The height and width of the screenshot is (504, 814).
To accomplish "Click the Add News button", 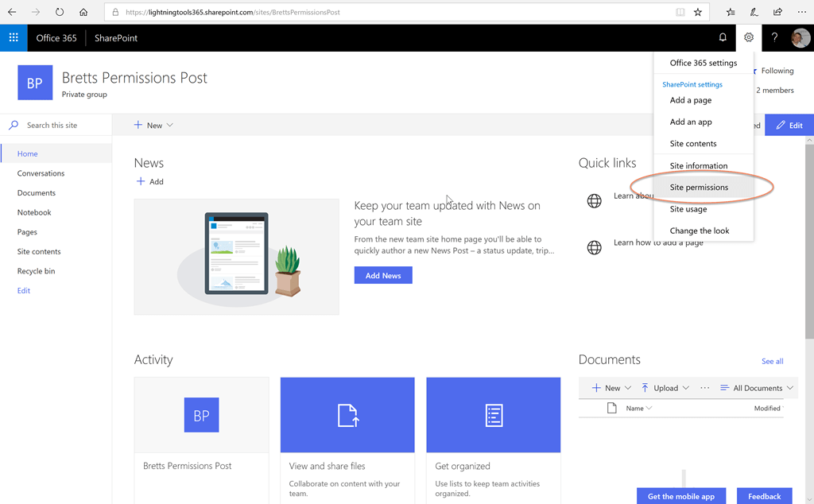I will point(383,275).
